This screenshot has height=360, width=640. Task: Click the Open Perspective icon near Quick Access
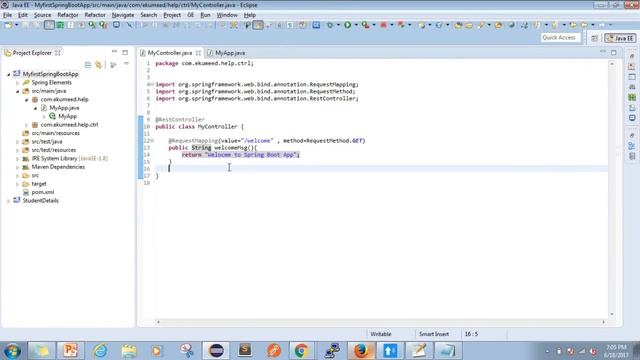(594, 38)
